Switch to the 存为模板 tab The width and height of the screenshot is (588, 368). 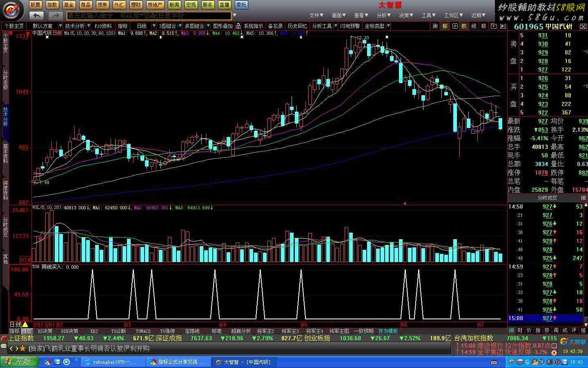pos(388,331)
